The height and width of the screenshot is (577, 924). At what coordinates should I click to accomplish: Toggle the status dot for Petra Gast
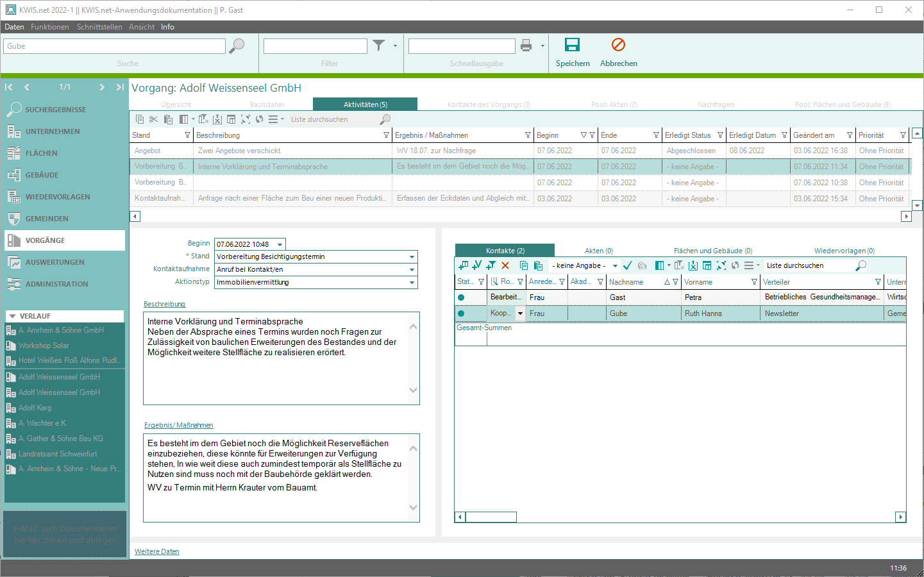461,297
